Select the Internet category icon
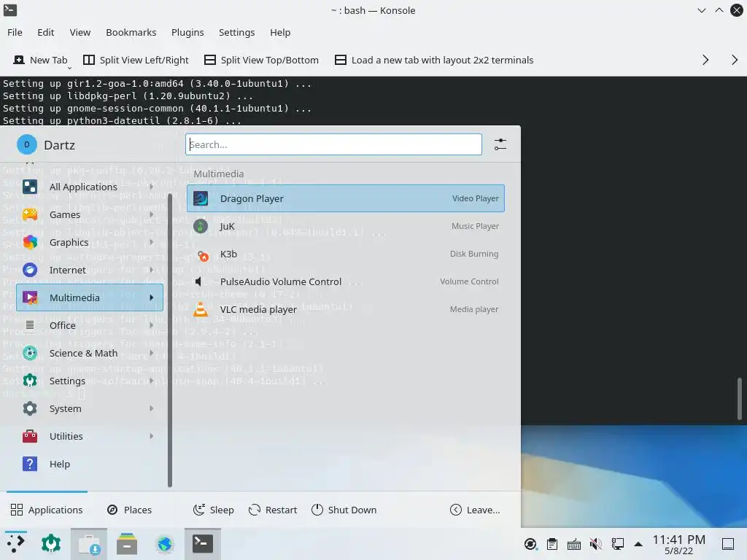The height and width of the screenshot is (560, 747). [x=30, y=270]
